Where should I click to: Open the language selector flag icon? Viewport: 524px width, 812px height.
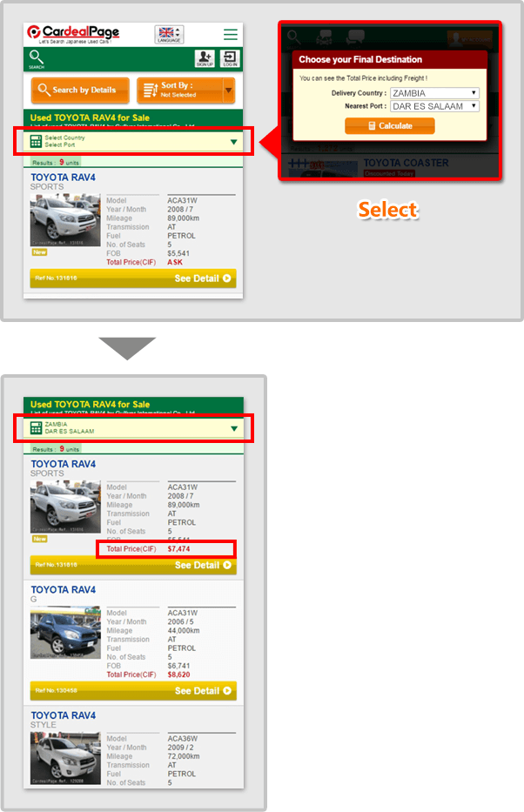(169, 34)
